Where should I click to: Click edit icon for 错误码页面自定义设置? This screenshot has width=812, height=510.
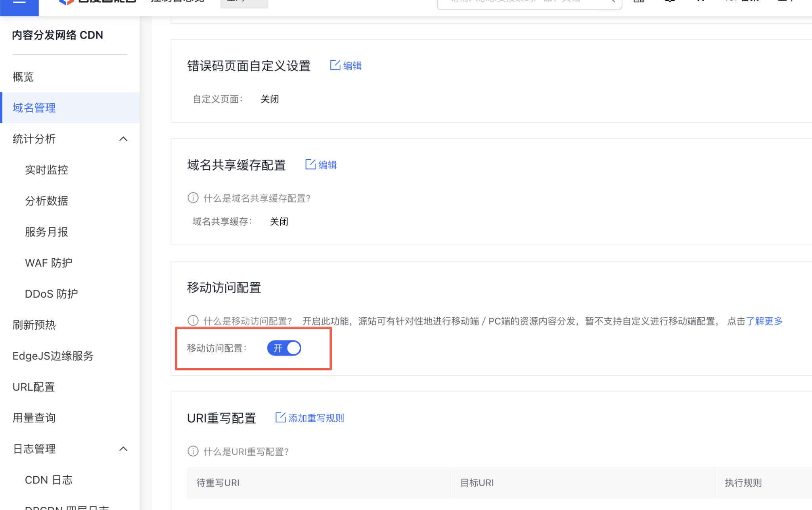tap(335, 65)
